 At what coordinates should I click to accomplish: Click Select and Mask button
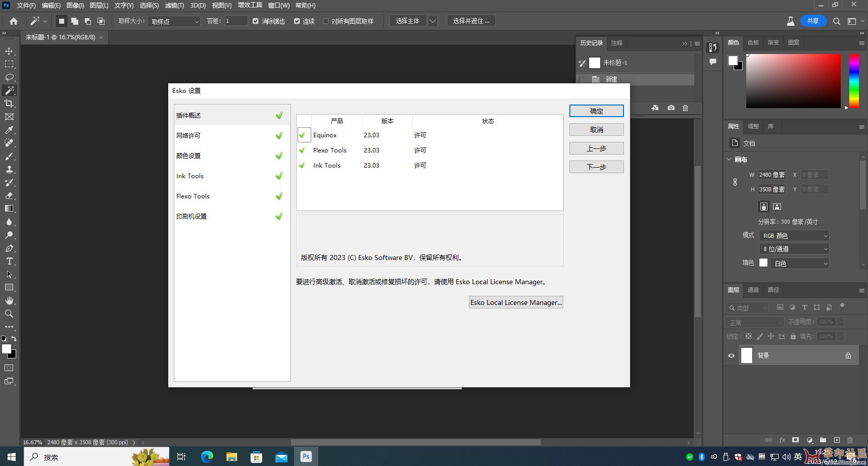(x=471, y=21)
